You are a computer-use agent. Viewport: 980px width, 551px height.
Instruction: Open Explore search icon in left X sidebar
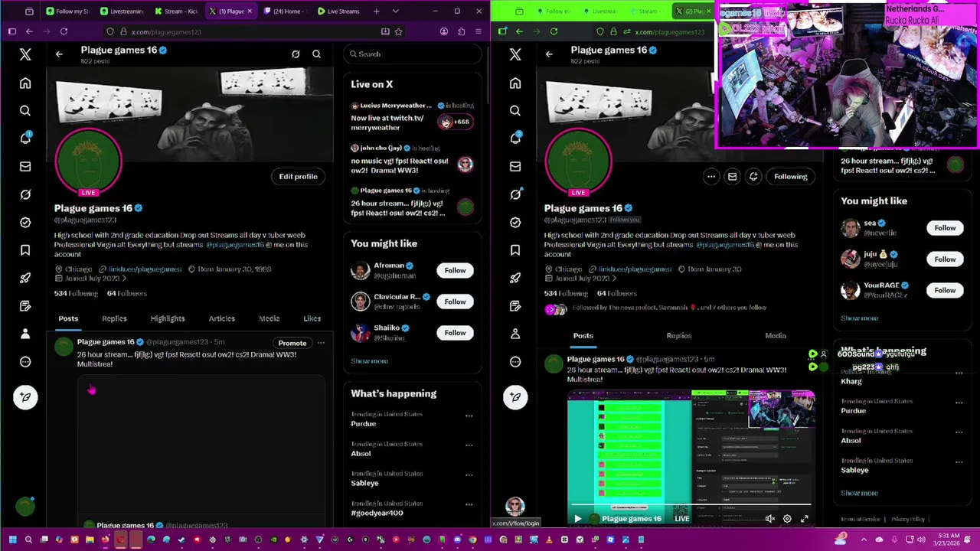tap(25, 111)
